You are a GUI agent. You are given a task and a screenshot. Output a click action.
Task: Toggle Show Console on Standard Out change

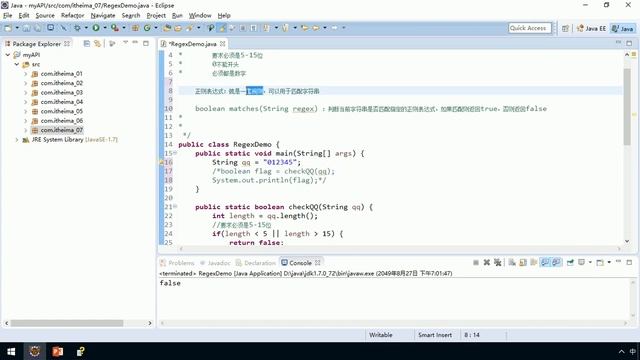pyautogui.click(x=545, y=262)
